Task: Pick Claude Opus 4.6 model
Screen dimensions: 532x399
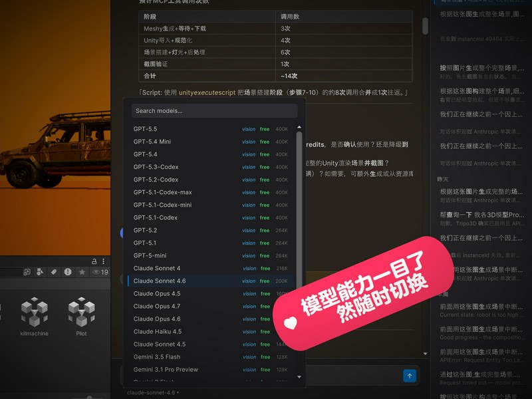Action: (x=210, y=319)
